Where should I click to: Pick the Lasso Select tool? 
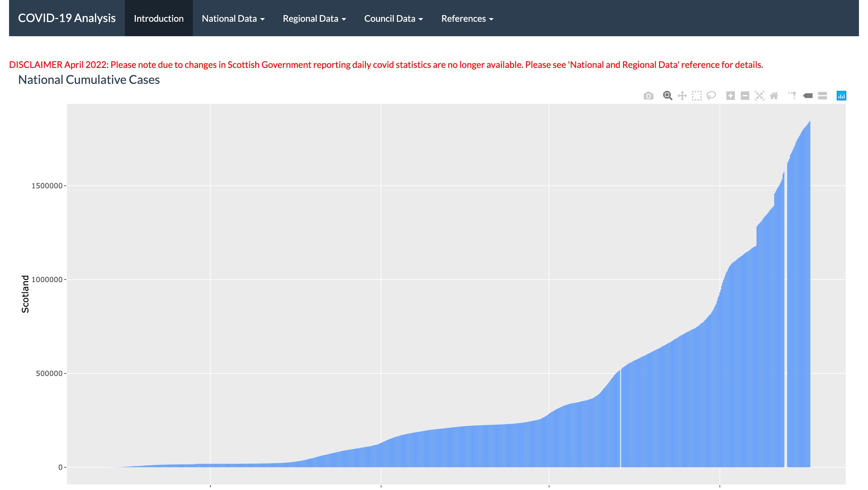711,96
